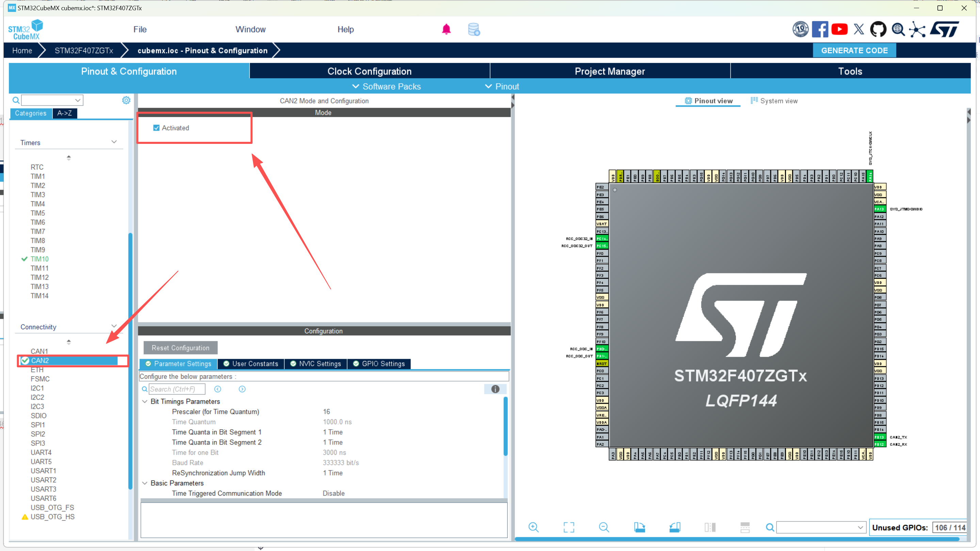Open the X (Twitter) icon link
Viewport: 980px width, 551px height.
click(x=858, y=29)
